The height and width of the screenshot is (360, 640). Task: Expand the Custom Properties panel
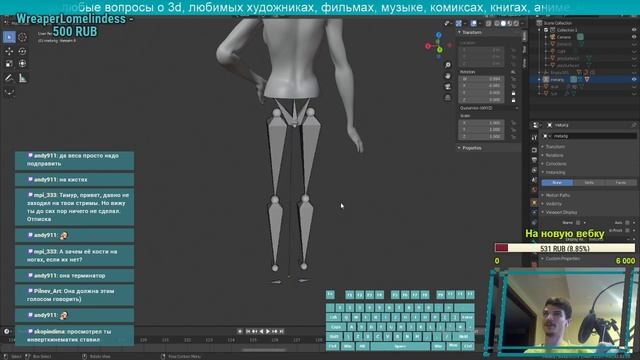tap(562, 258)
